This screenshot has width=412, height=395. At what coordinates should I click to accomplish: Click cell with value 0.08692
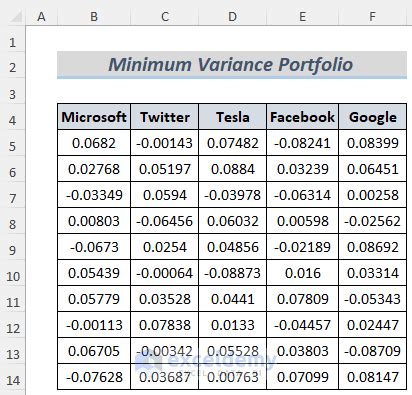click(x=373, y=247)
